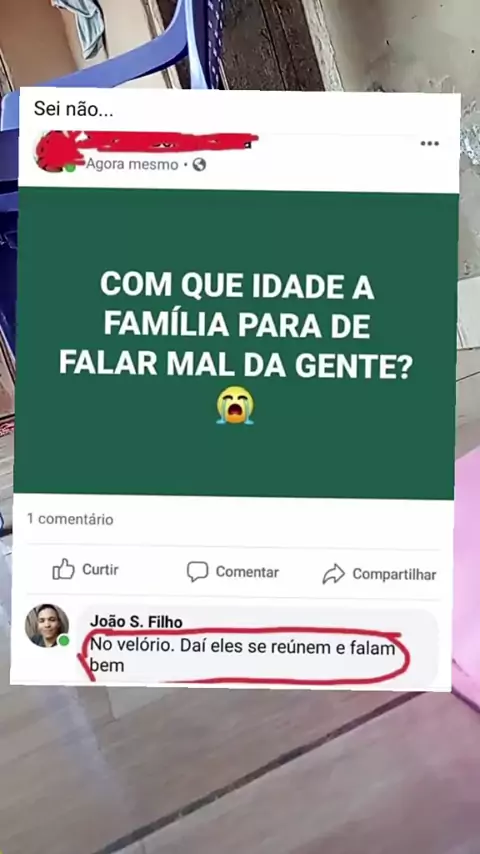Open João S. Filho's profile picture
Image resolution: width=480 pixels, height=854 pixels.
pos(47,625)
